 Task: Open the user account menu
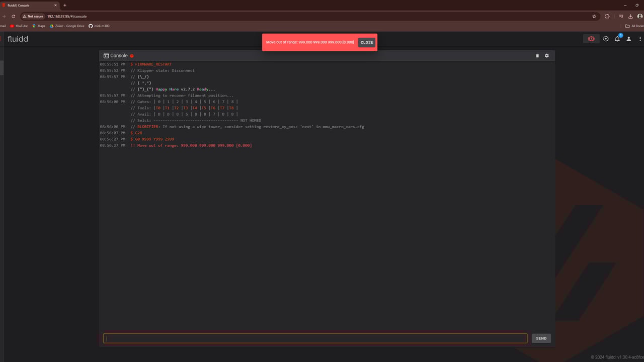point(628,39)
